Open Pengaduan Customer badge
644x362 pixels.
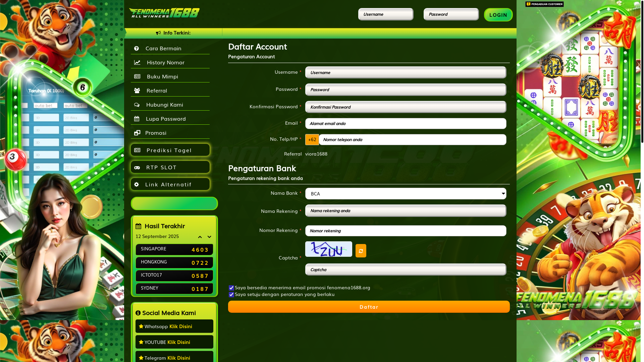544,4
